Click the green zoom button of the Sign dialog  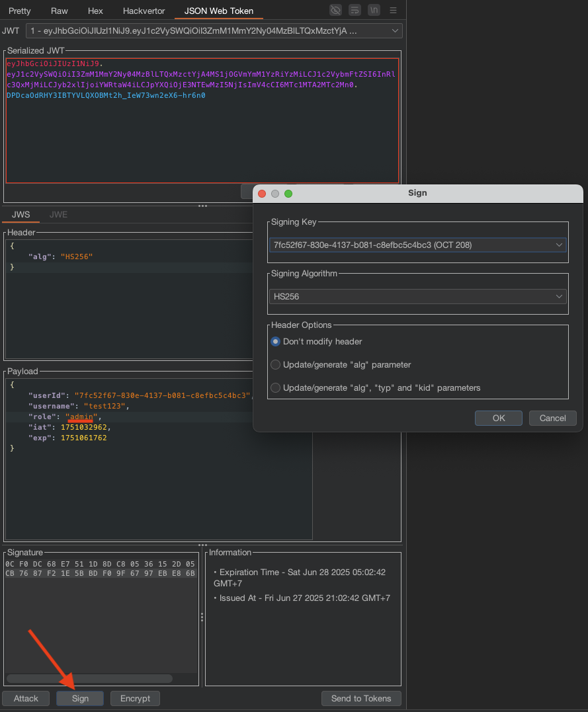tap(288, 194)
